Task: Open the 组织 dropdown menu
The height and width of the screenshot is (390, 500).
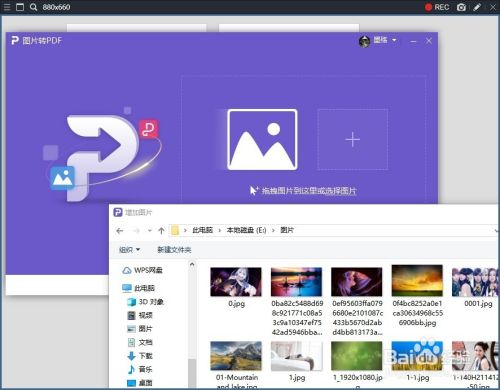Action: [129, 250]
